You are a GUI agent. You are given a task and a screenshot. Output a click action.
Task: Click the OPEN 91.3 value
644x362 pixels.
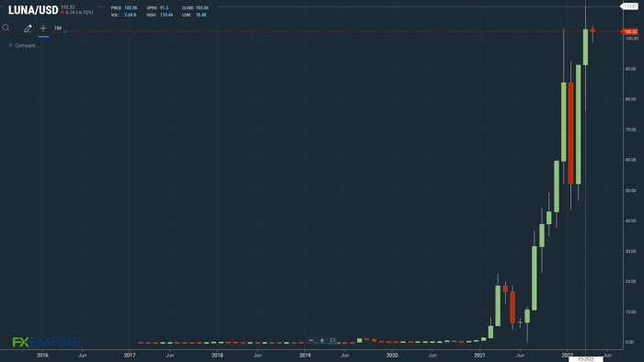[165, 7]
